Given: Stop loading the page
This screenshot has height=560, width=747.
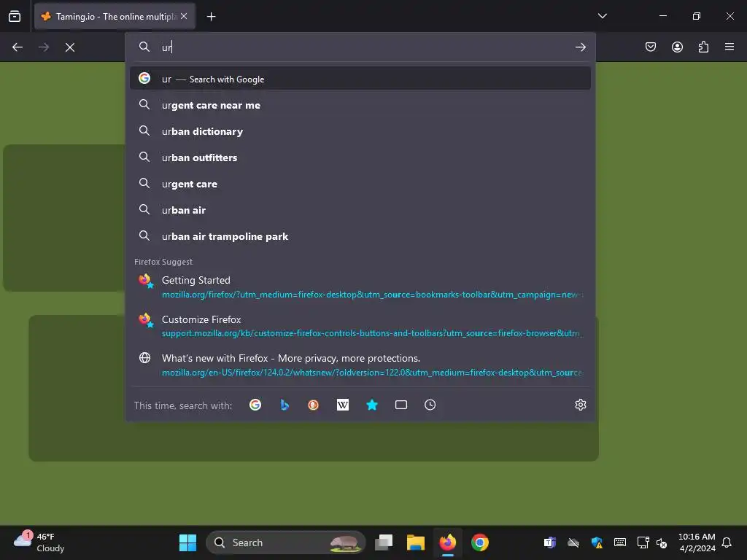Looking at the screenshot, I should pyautogui.click(x=70, y=47).
